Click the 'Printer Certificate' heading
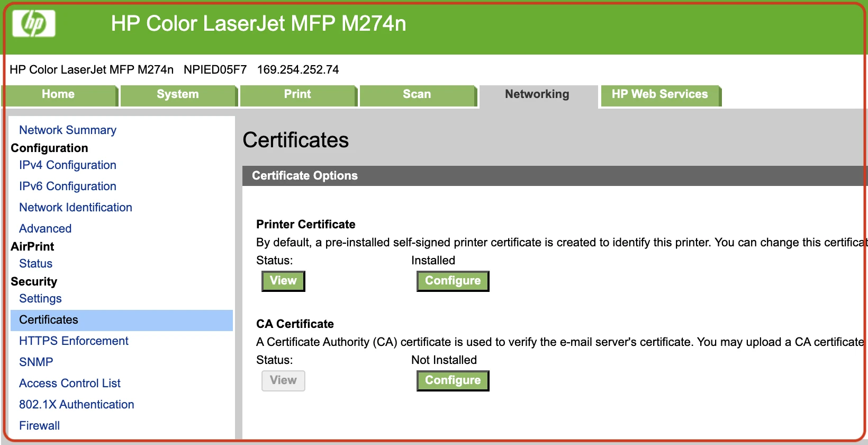 (x=306, y=225)
